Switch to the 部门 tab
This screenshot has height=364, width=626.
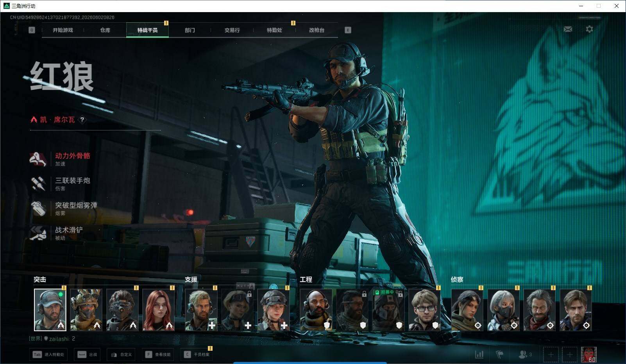[190, 30]
